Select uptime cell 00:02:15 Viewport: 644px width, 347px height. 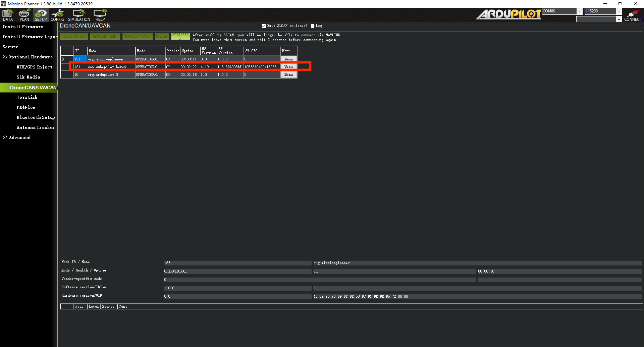click(x=190, y=75)
